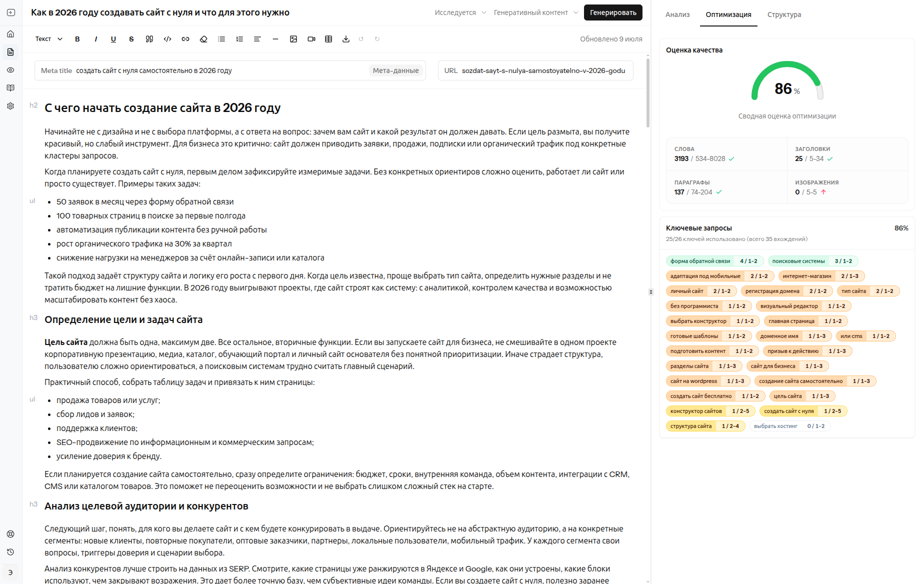Click the strikethrough formatting icon
The height and width of the screenshot is (584, 924).
click(131, 39)
